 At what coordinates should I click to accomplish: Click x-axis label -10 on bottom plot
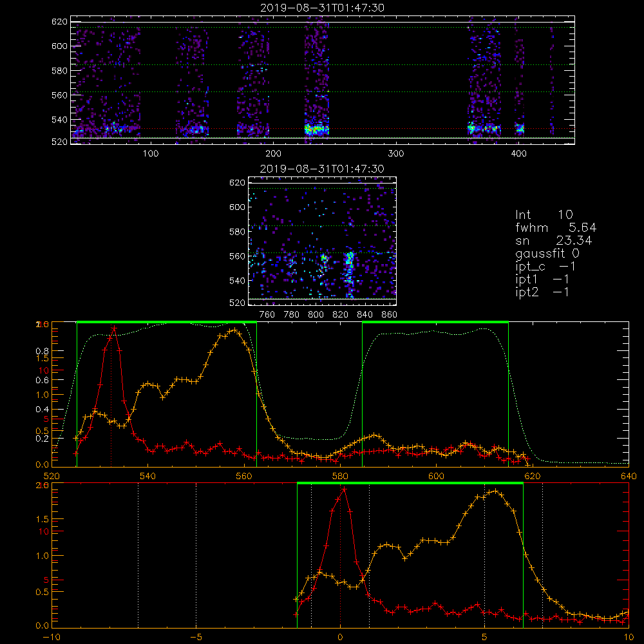pos(52,638)
